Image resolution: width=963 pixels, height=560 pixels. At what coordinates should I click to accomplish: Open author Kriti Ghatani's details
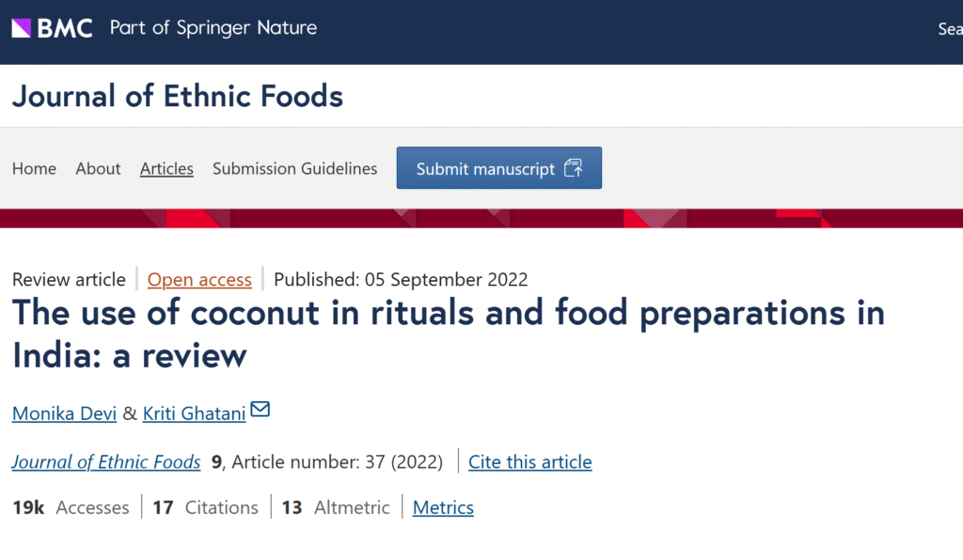(194, 413)
